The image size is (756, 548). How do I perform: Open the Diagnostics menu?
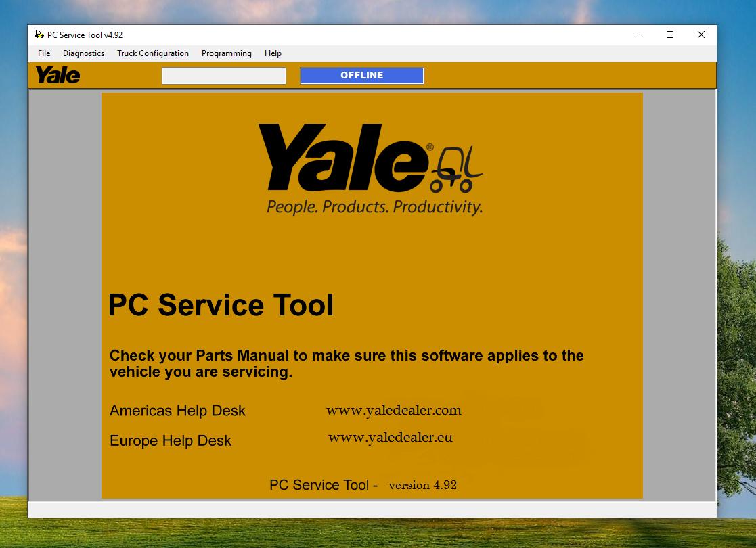(83, 53)
